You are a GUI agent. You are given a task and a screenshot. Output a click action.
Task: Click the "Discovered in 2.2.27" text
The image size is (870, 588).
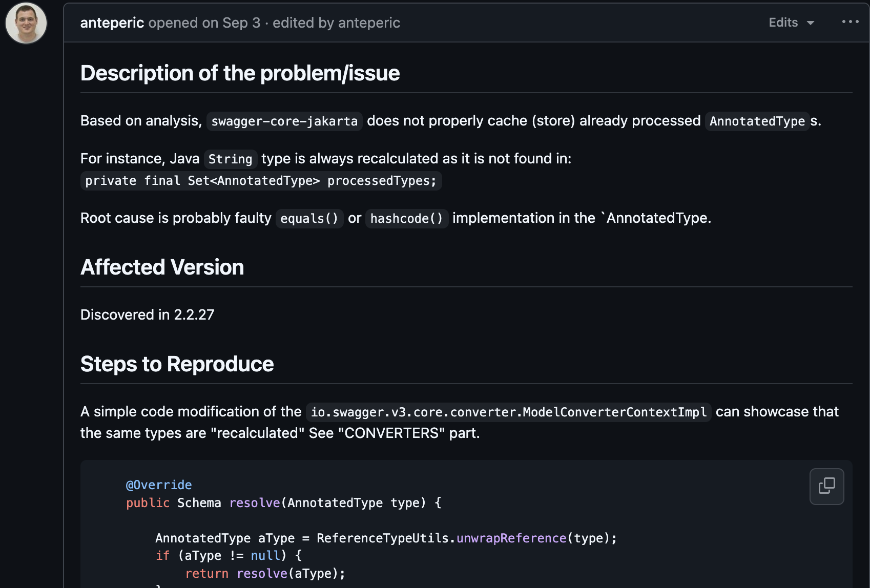148,314
